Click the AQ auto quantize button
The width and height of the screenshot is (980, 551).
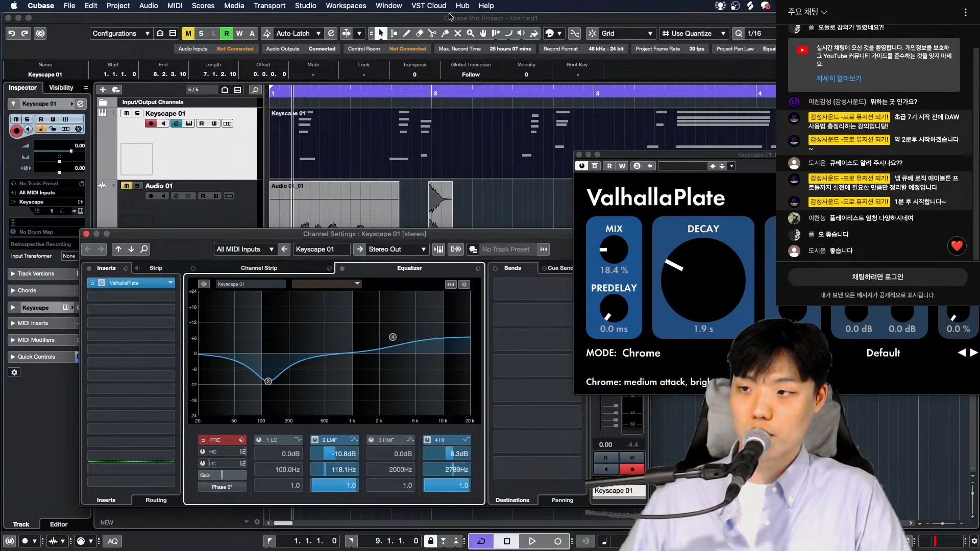(x=113, y=541)
